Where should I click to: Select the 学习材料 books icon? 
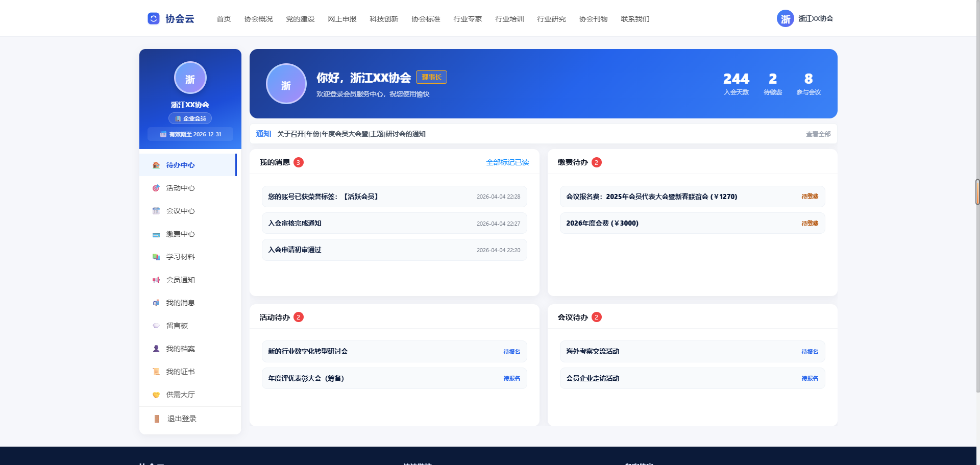(156, 257)
